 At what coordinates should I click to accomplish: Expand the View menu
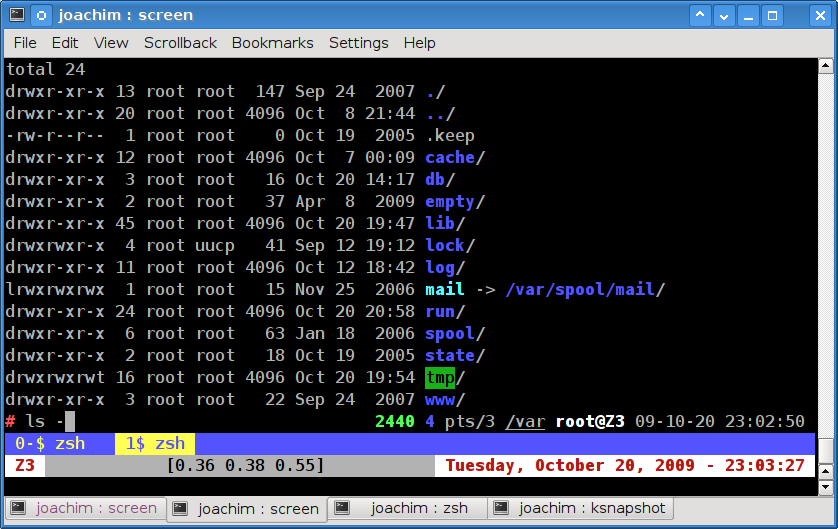tap(111, 43)
